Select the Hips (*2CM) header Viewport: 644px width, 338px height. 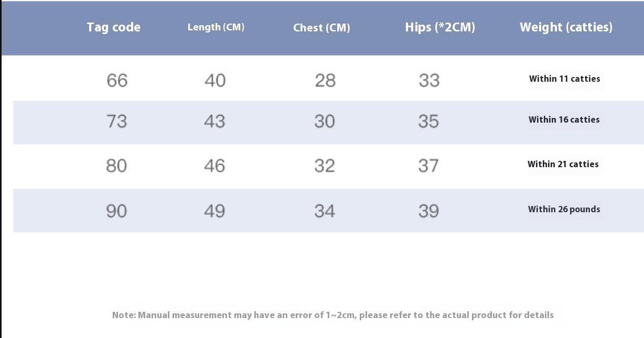(x=440, y=27)
